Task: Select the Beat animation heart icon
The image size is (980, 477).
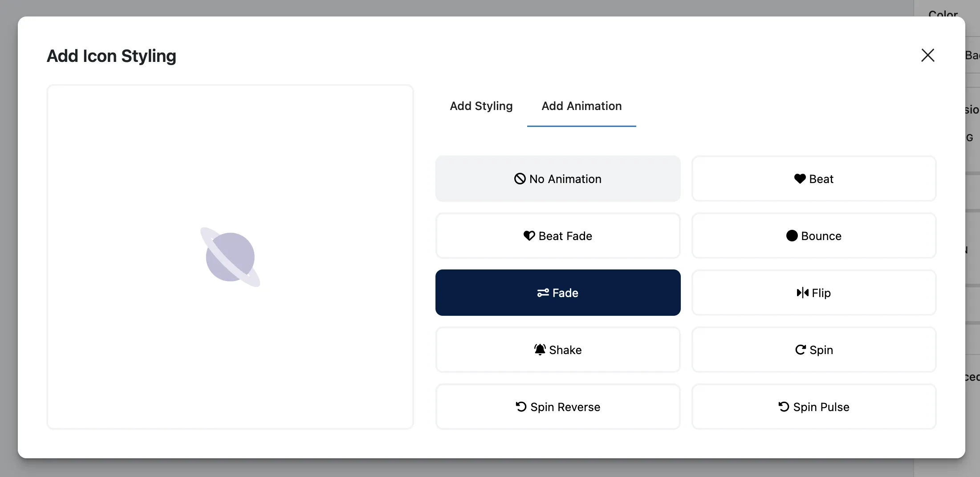Action: 800,179
